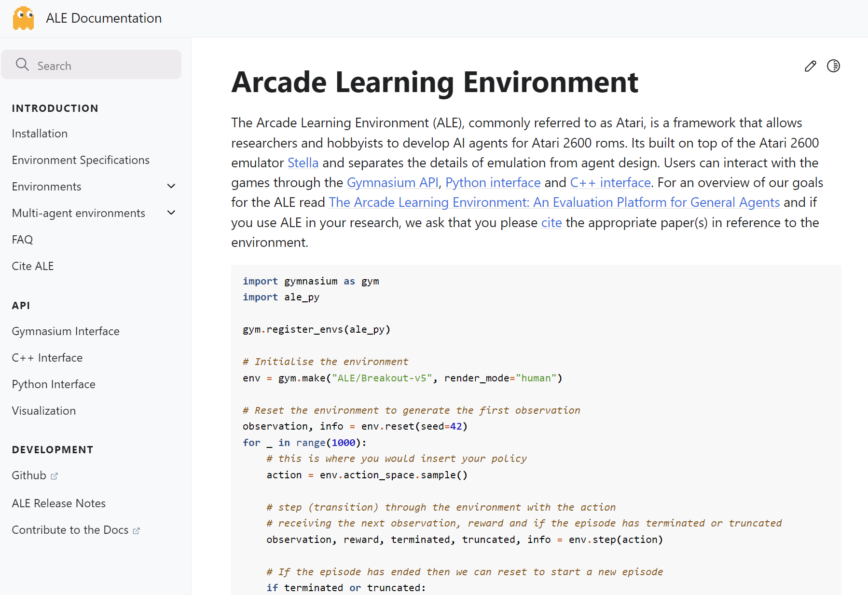
Task: Click the "# Initialise the environment" comment
Action: [326, 362]
